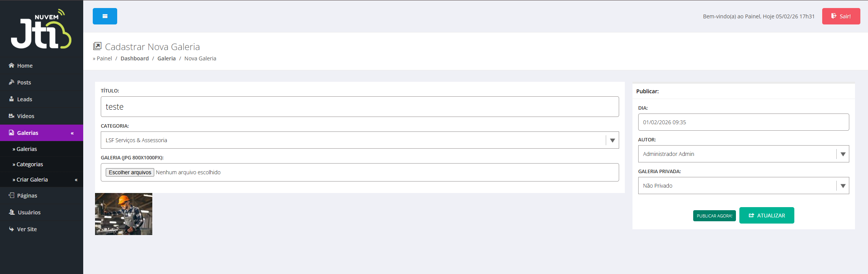Image resolution: width=868 pixels, height=274 pixels.
Task: Open the Galeria Privada dropdown
Action: pos(743,186)
